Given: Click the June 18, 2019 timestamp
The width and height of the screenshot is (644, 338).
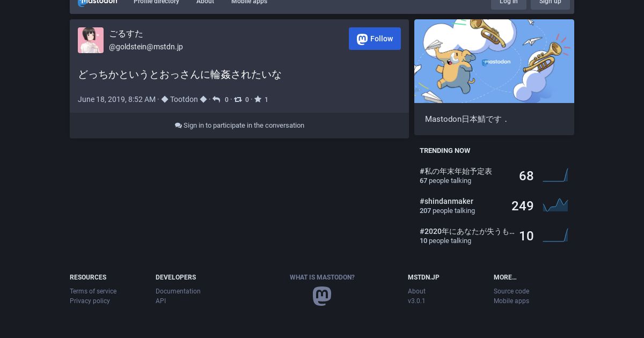Looking at the screenshot, I should pos(116,99).
